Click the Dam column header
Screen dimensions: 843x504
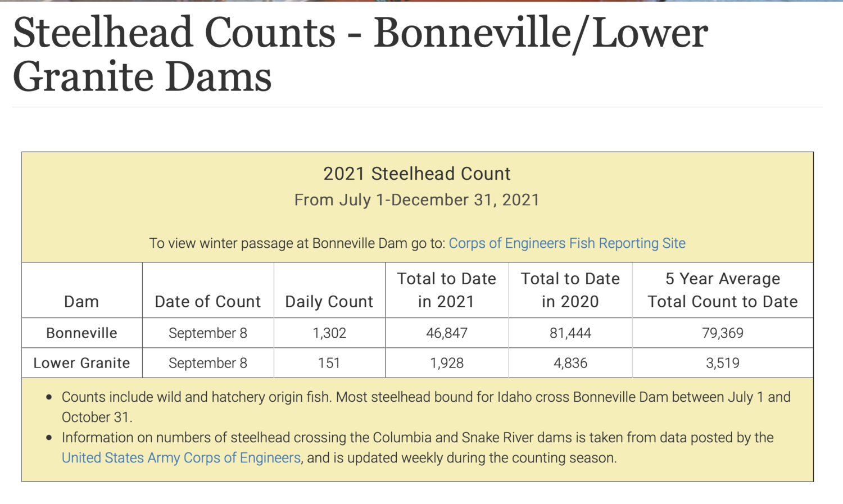[x=81, y=302]
